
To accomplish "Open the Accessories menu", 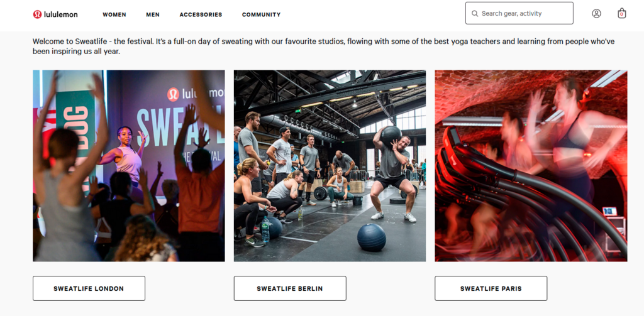I will [x=201, y=14].
